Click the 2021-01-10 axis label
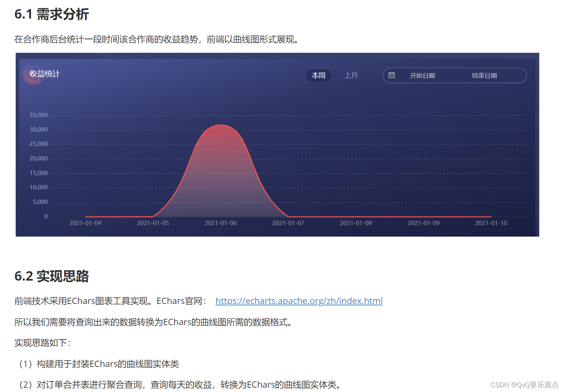Image resolution: width=564 pixels, height=392 pixels. [491, 223]
